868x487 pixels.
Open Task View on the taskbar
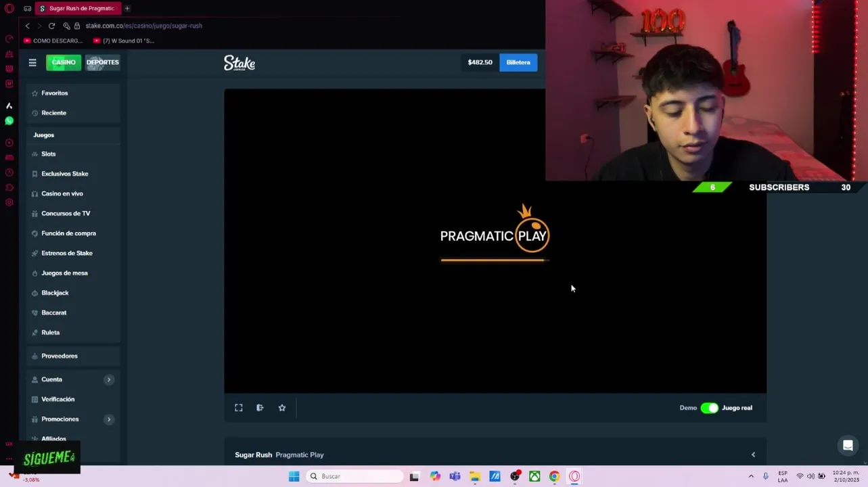[414, 476]
